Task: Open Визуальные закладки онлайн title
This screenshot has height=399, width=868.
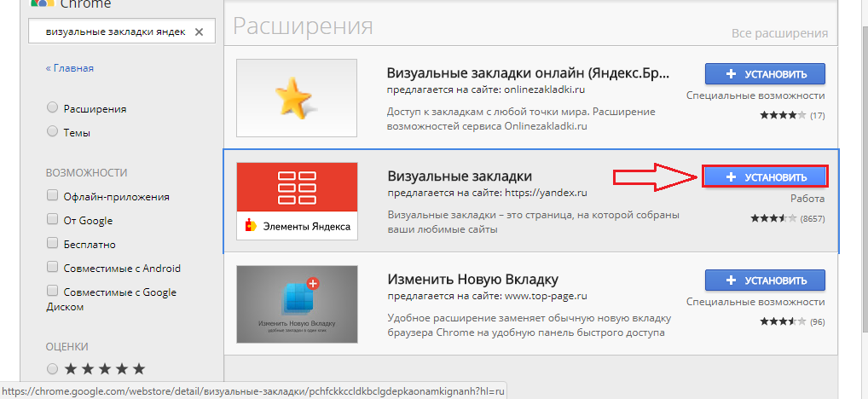Action: 528,73
